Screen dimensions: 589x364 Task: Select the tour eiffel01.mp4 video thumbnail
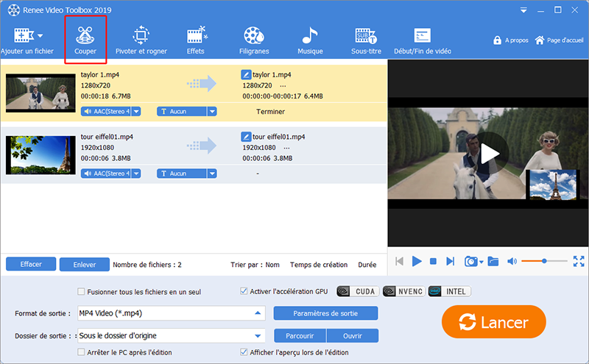click(40, 155)
